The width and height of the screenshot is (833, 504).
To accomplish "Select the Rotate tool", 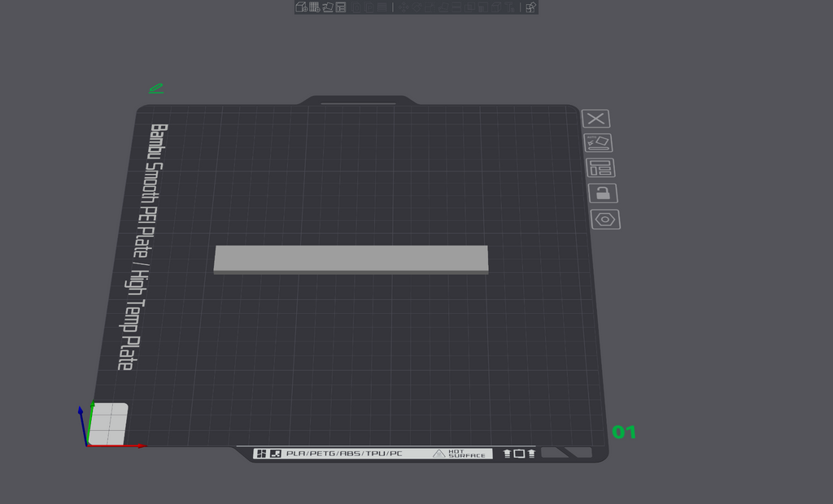I will click(416, 7).
